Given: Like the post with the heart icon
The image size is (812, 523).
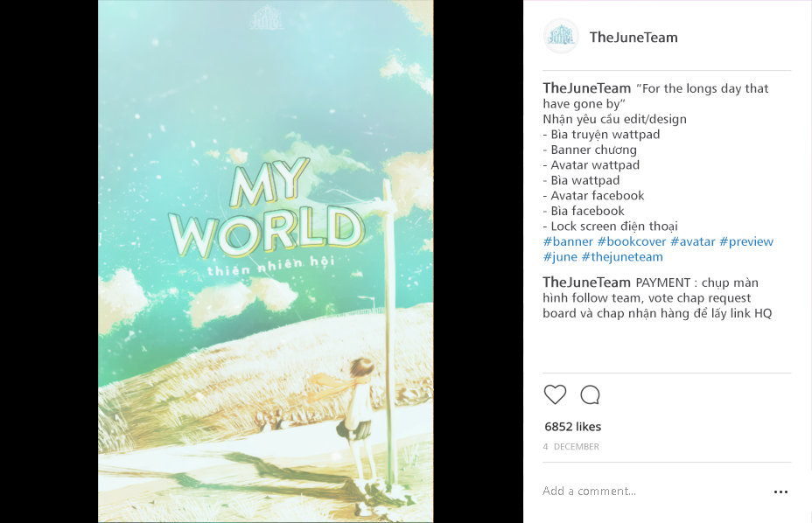Looking at the screenshot, I should pos(555,395).
